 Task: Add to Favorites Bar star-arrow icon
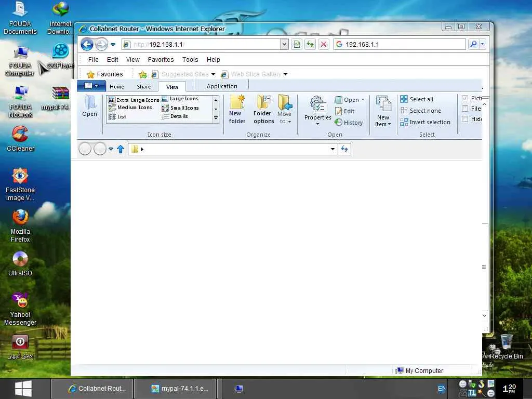[x=143, y=74]
